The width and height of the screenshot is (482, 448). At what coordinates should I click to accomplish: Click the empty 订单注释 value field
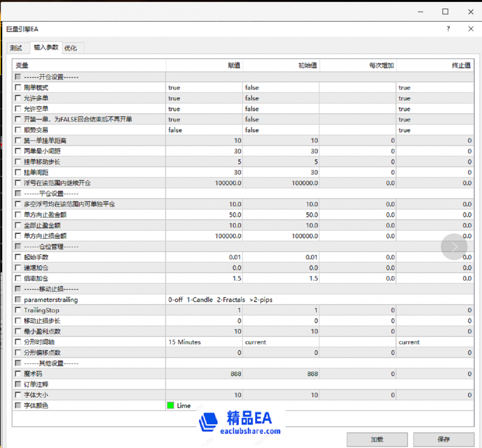[203, 384]
